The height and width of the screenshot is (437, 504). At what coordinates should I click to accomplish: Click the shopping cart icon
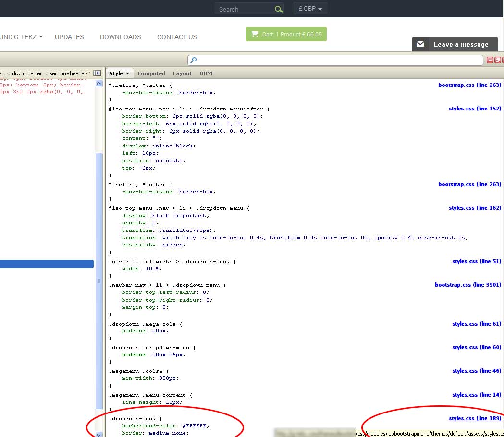[x=255, y=35]
